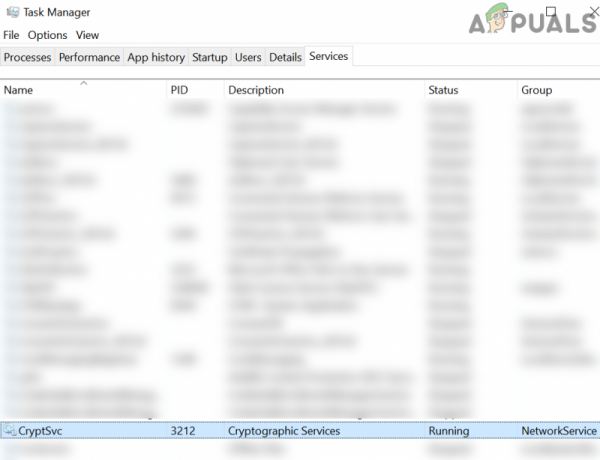Viewport: 600px width, 460px height.
Task: Click the sort arrow above Name column
Action: [84, 83]
